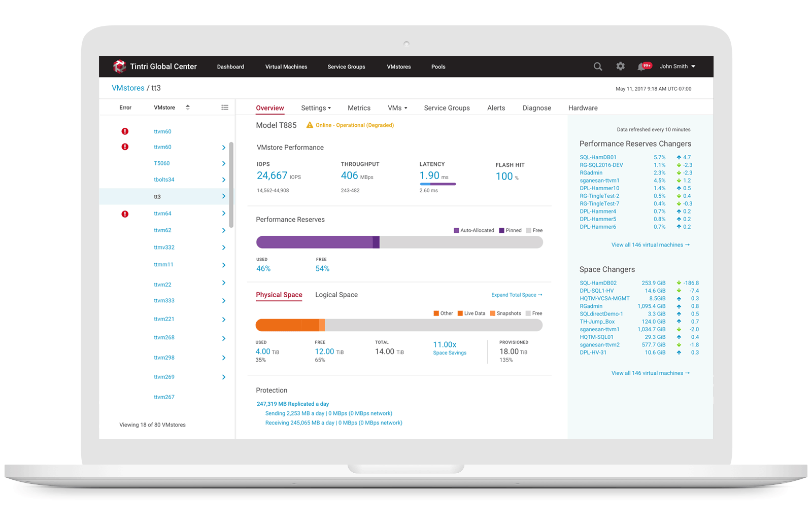The height and width of the screenshot is (528, 812).
Task: Expand the ttvm269 row chevron
Action: point(224,377)
